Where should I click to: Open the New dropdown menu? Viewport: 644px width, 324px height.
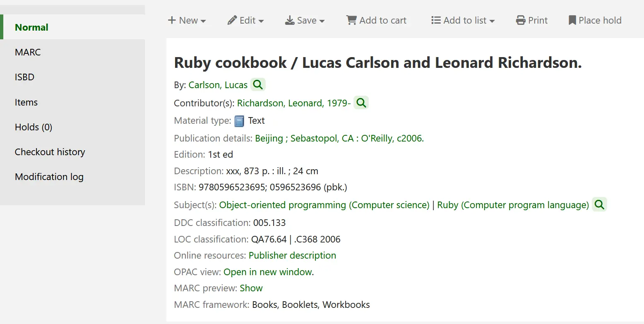pyautogui.click(x=187, y=20)
